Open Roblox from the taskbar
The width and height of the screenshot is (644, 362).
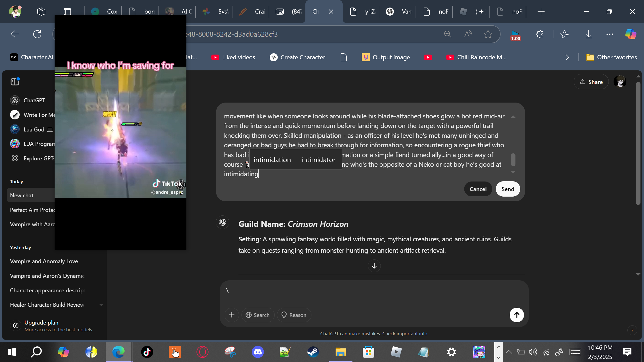(x=396, y=352)
